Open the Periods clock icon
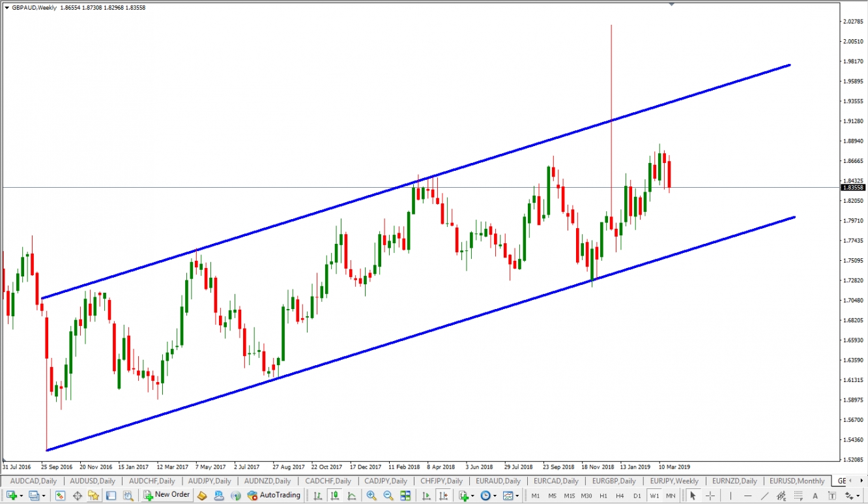This screenshot has width=868, height=504. pos(485,496)
